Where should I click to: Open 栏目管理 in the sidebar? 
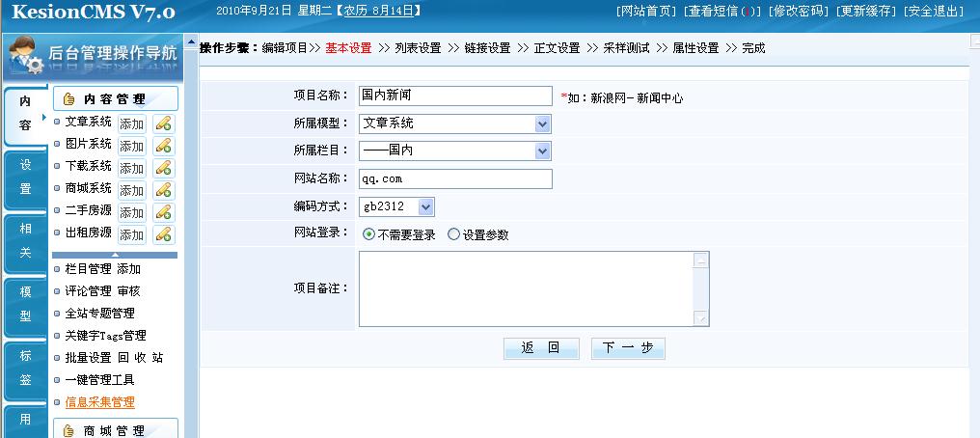pos(88,269)
